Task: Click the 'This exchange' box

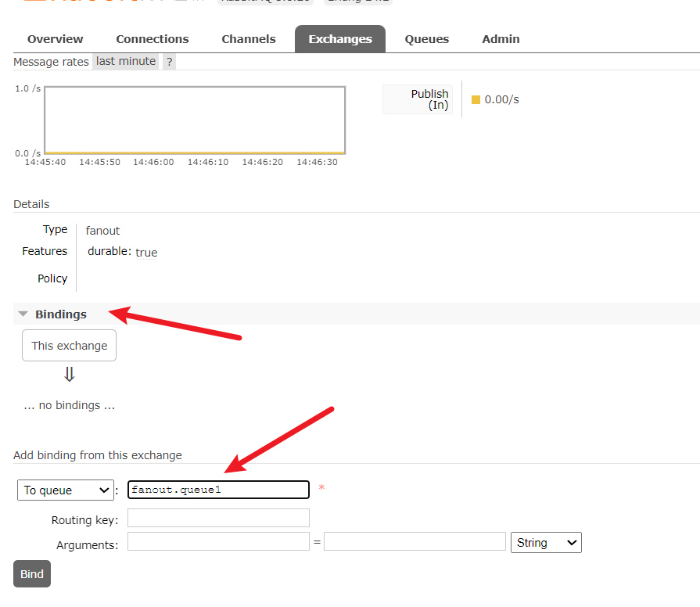Action: click(70, 346)
